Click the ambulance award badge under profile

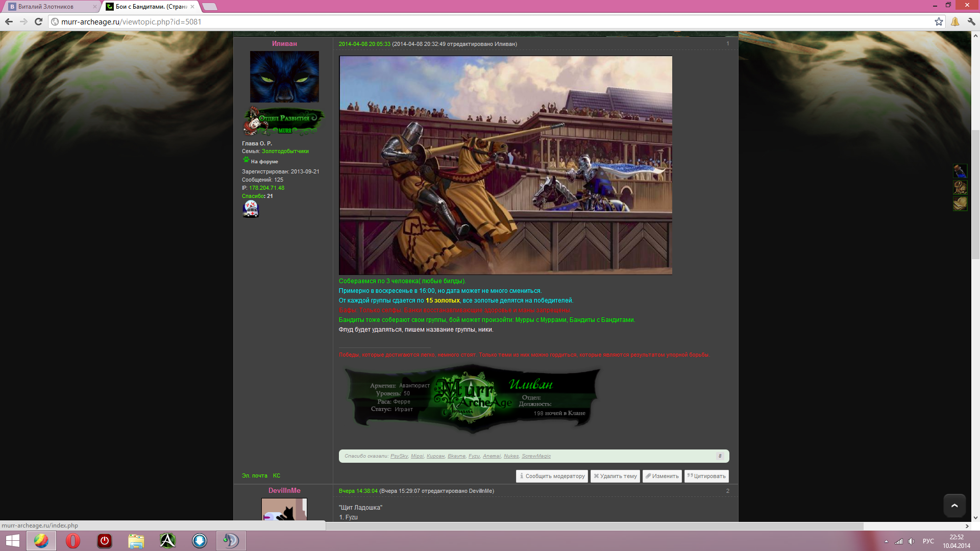251,209
